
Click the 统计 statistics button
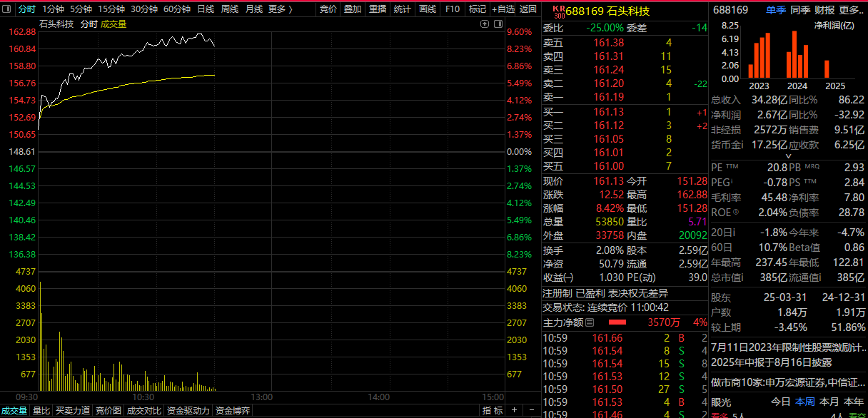[x=403, y=9]
